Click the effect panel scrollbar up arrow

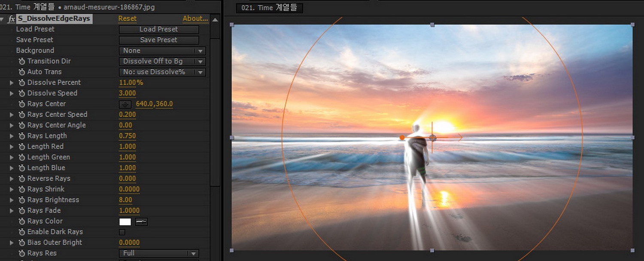215,19
